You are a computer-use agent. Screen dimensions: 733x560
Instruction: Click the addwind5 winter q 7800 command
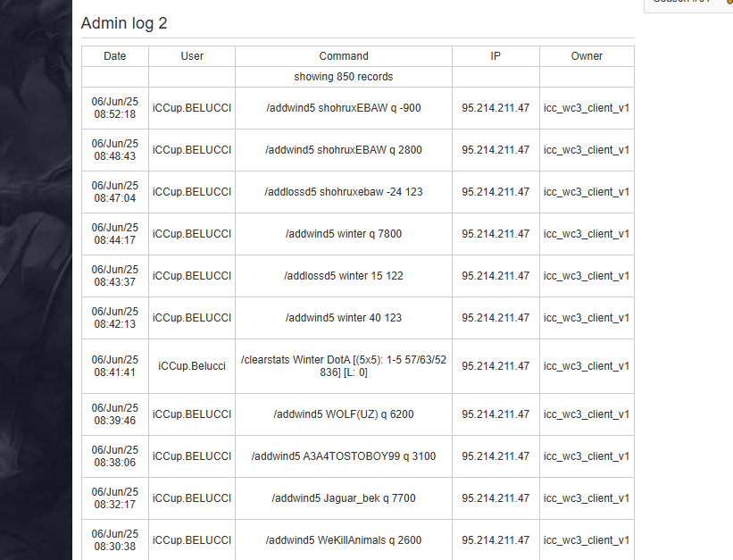[x=344, y=234]
